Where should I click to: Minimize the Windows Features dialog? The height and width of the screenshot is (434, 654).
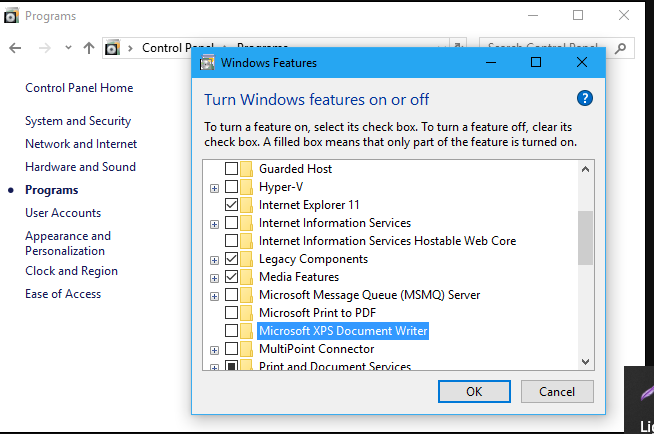point(491,63)
